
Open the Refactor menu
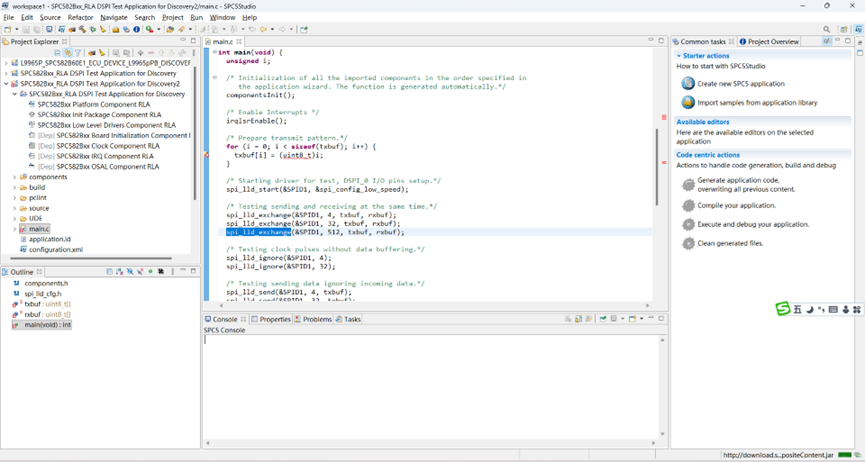point(80,17)
